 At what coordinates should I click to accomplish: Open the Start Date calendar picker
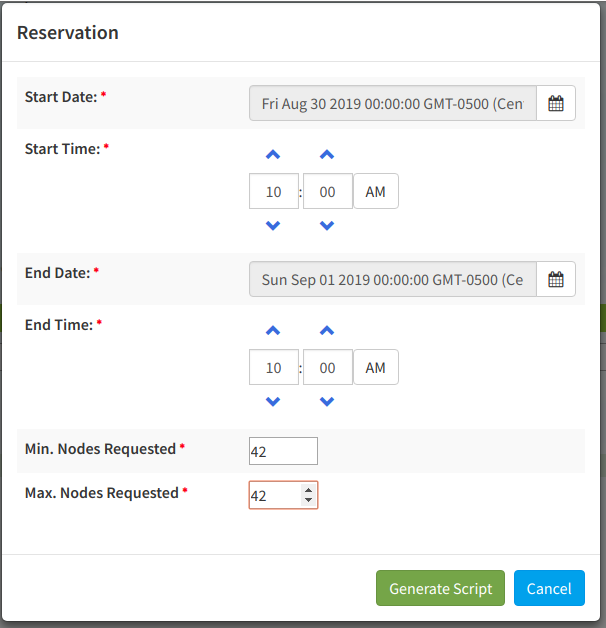click(556, 103)
